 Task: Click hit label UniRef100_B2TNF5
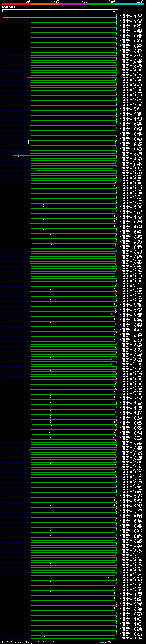tap(131, 347)
